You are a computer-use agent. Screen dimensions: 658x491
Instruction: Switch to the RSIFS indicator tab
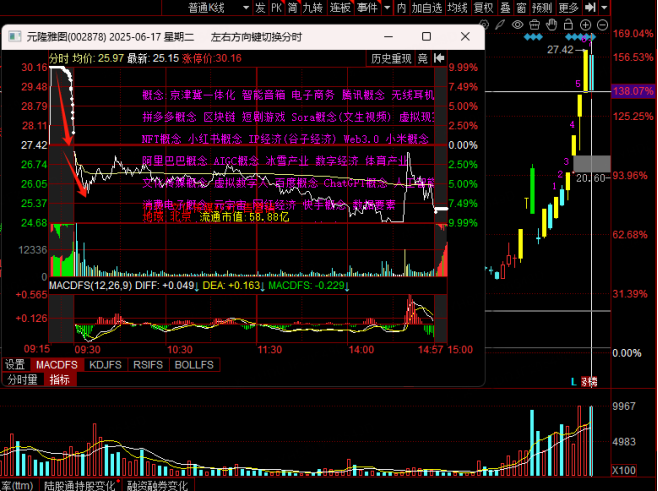click(x=148, y=365)
